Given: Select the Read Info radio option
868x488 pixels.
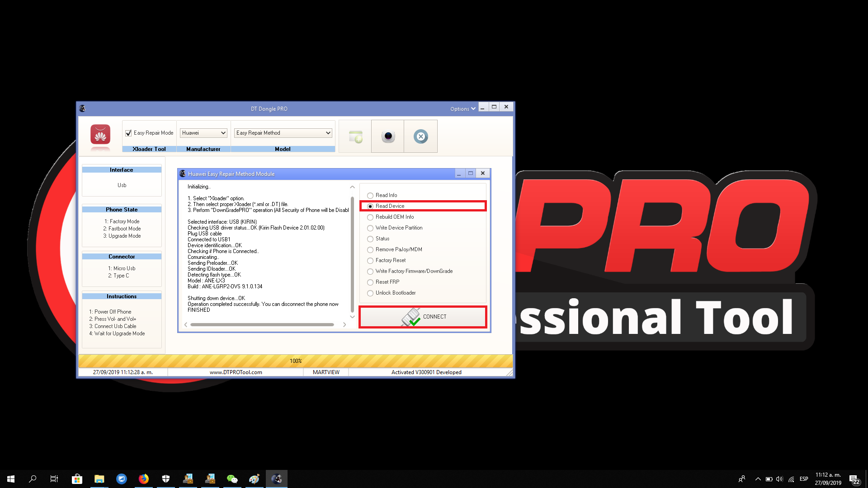Looking at the screenshot, I should point(370,196).
